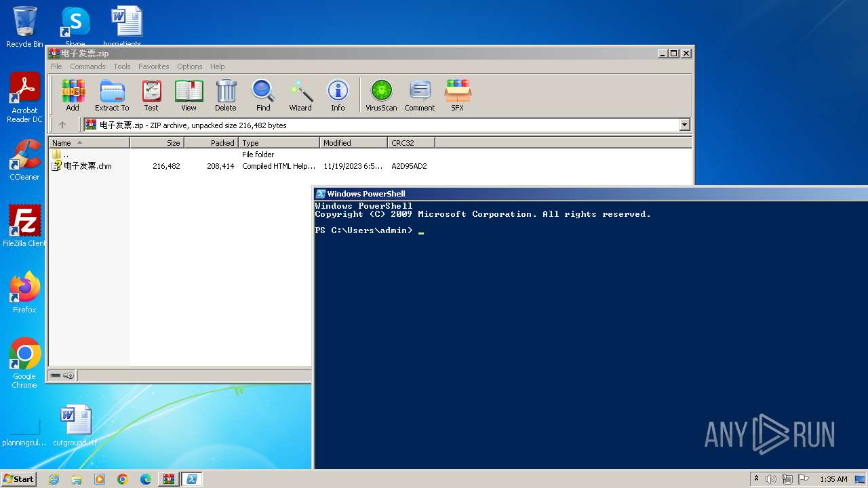868x488 pixels.
Task: Sort file list by CRC32 column
Action: pos(411,143)
